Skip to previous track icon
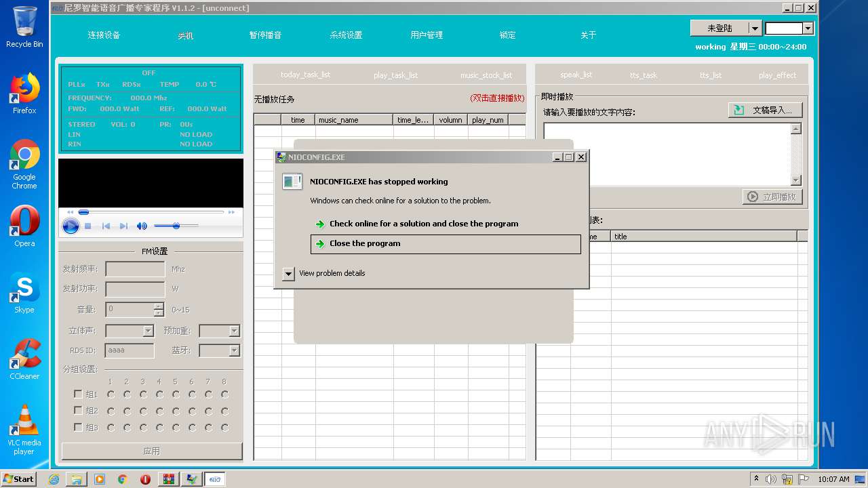The height and width of the screenshot is (488, 868). (x=106, y=226)
